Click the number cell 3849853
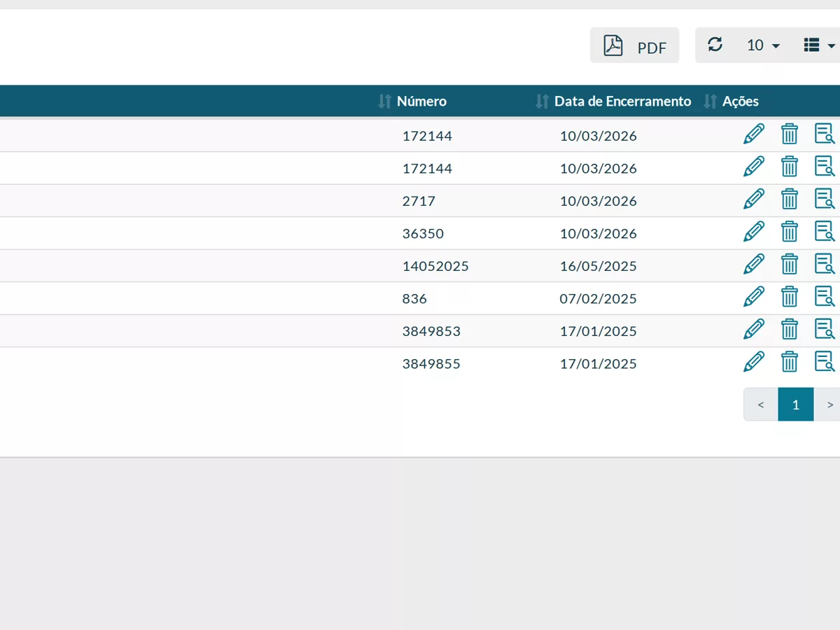Image resolution: width=840 pixels, height=630 pixels. pos(431,331)
